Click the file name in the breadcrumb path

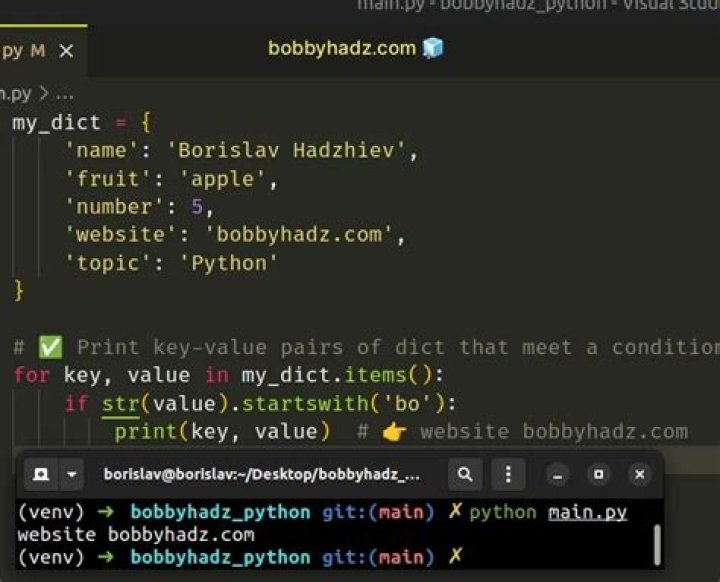(x=16, y=93)
